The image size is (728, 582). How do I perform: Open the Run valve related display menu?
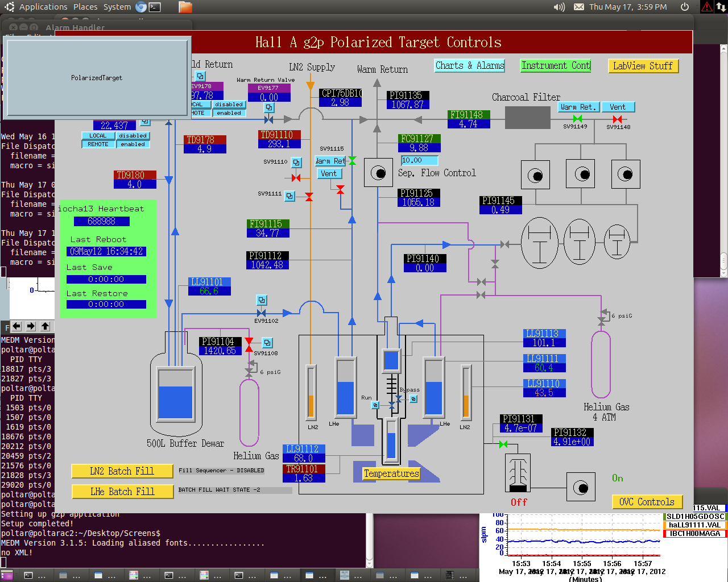point(375,405)
